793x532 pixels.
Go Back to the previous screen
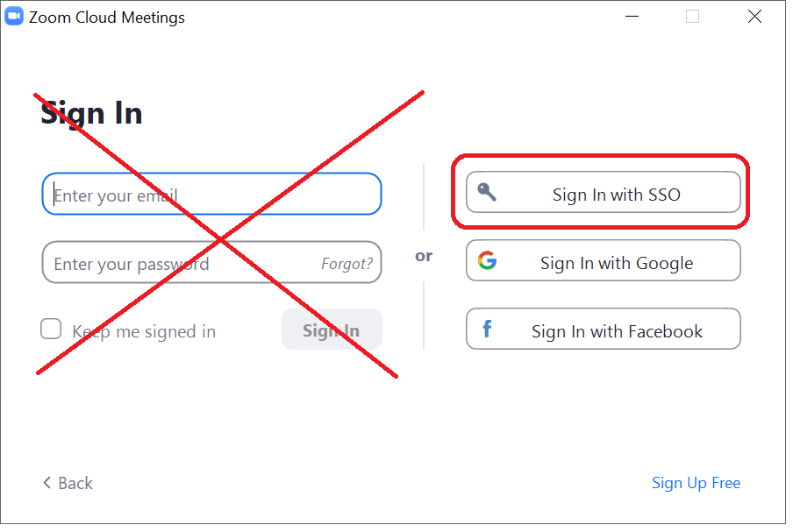click(68, 483)
